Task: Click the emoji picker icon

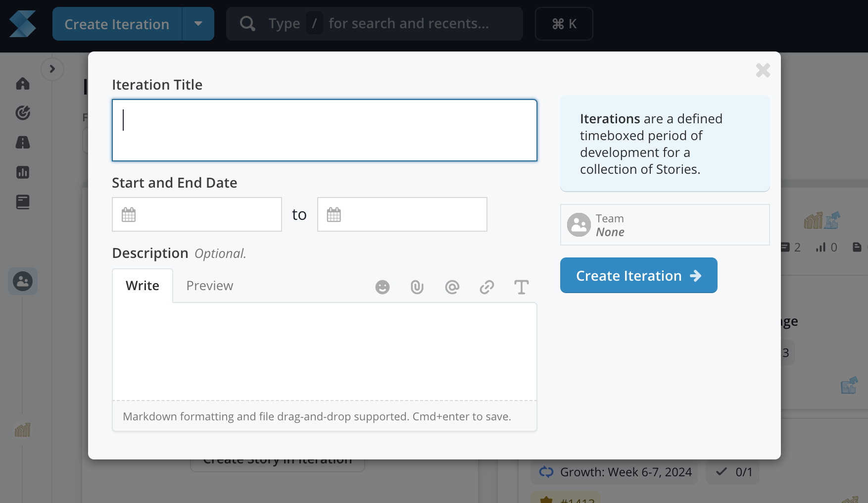Action: [x=383, y=287]
